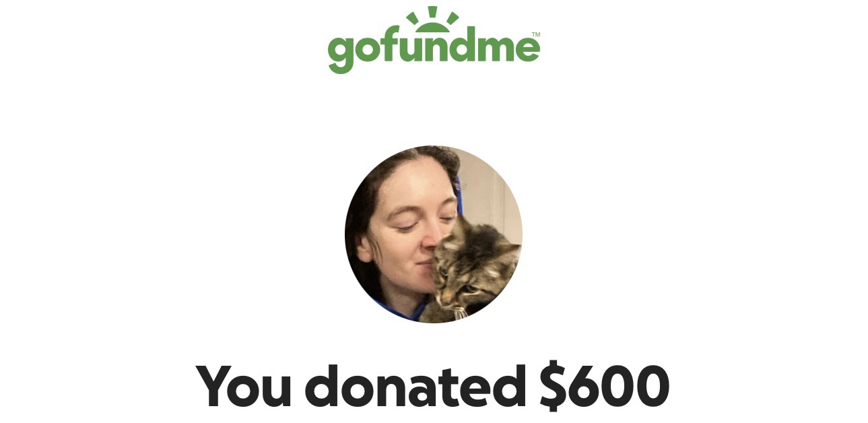This screenshot has height=423, width=868.
Task: Click the $600 donation amount
Action: 605,387
